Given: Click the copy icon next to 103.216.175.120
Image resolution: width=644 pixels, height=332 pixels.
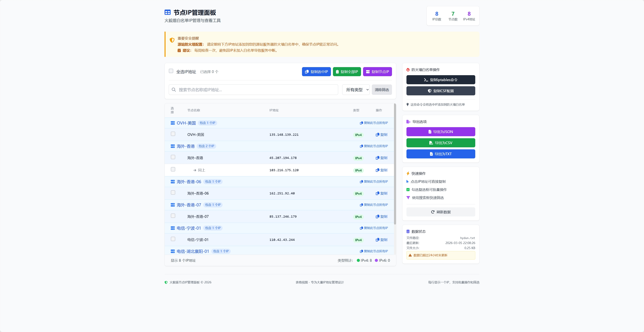Looking at the screenshot, I should (x=378, y=170).
